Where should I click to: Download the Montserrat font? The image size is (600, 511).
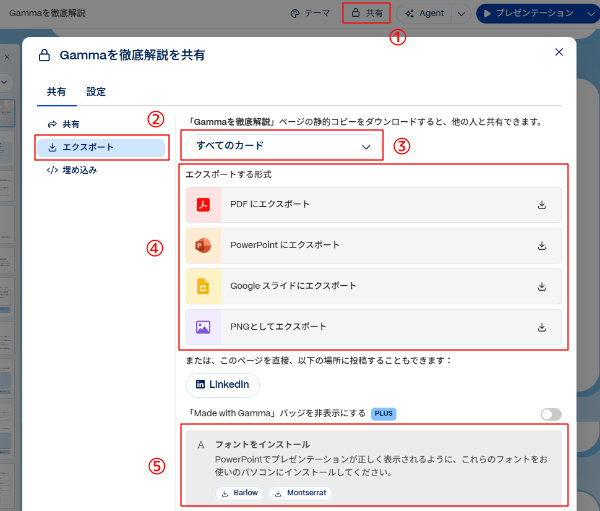tap(301, 493)
